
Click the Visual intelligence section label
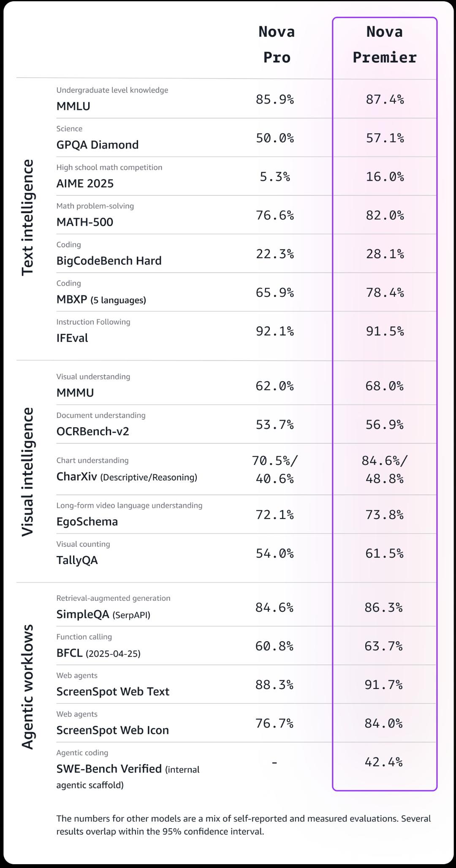27,472
